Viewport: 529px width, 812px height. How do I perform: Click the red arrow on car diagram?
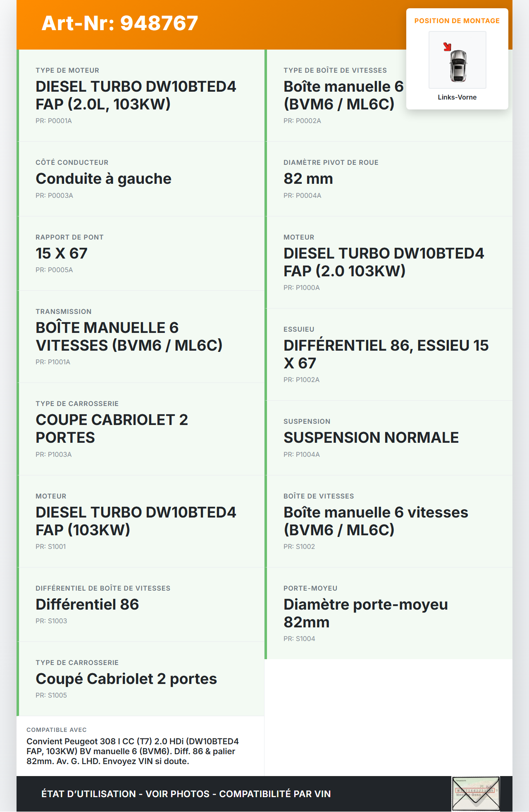(447, 47)
